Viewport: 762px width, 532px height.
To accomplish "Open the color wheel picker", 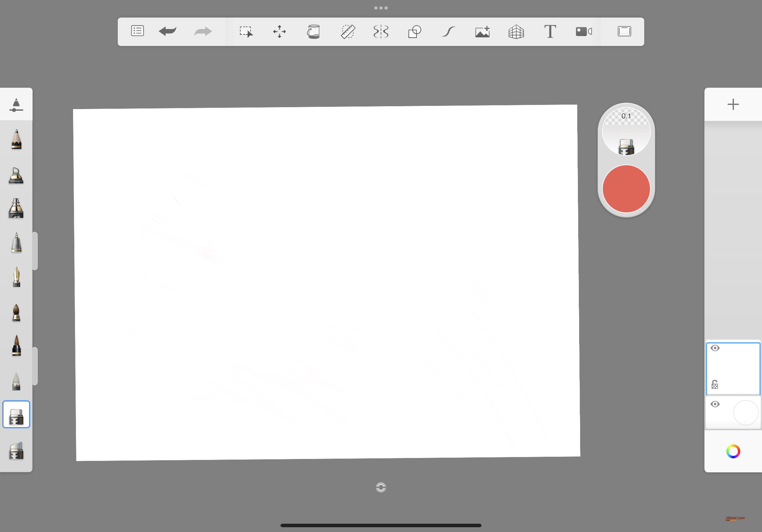I will (733, 451).
